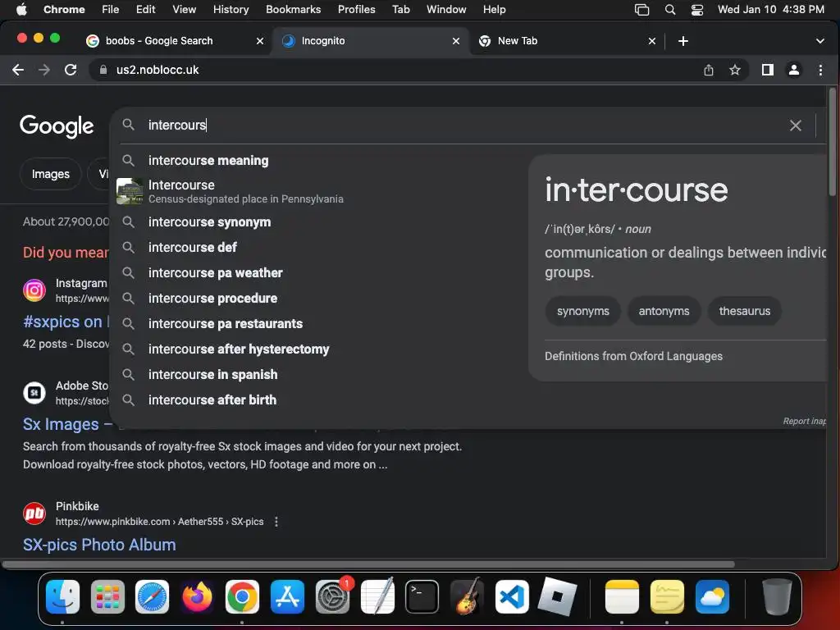Click the vertical page scrollbar
This screenshot has height=630, width=840.
coord(832,142)
